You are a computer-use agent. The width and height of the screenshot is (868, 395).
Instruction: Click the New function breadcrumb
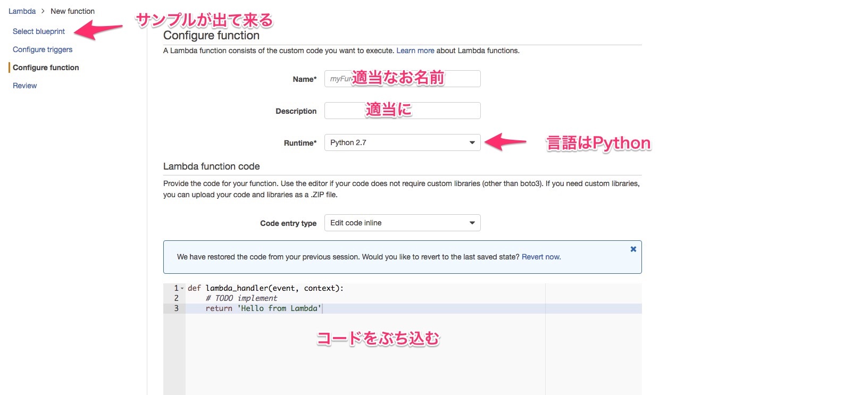pos(72,11)
